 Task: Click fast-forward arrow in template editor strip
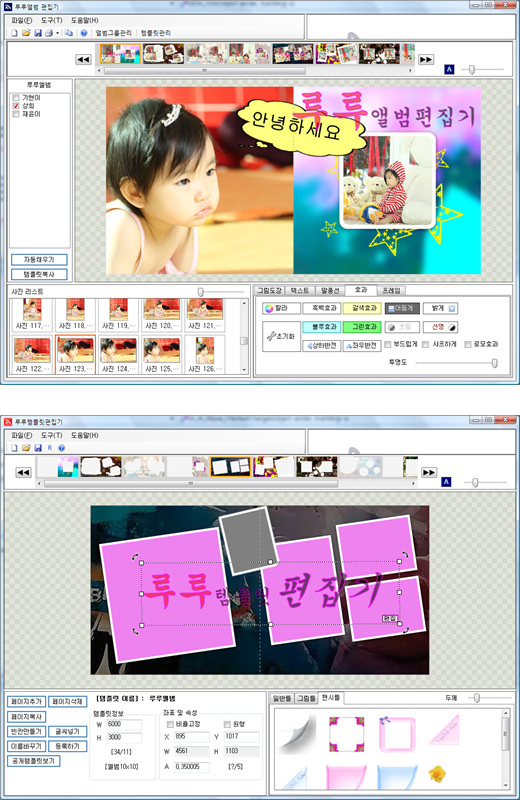[x=429, y=472]
